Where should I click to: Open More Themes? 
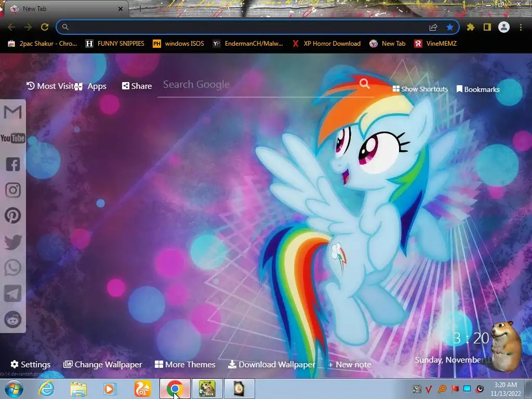(185, 364)
